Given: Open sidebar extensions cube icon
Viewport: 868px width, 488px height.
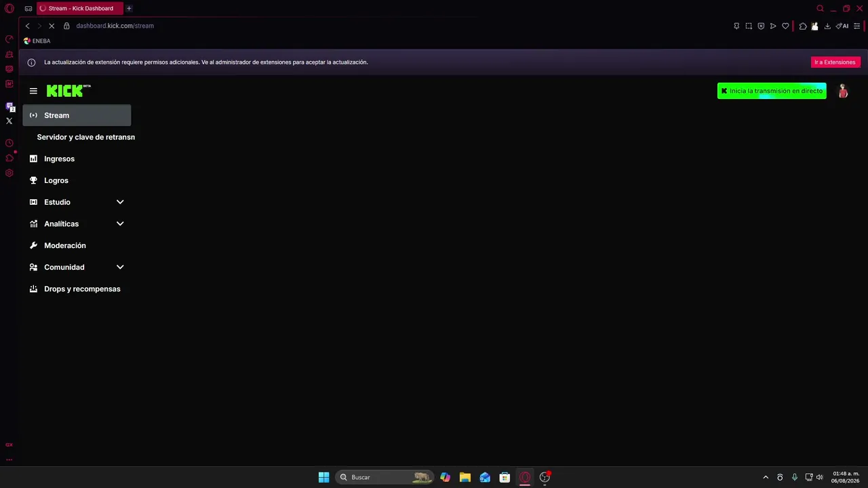Looking at the screenshot, I should (x=9, y=158).
